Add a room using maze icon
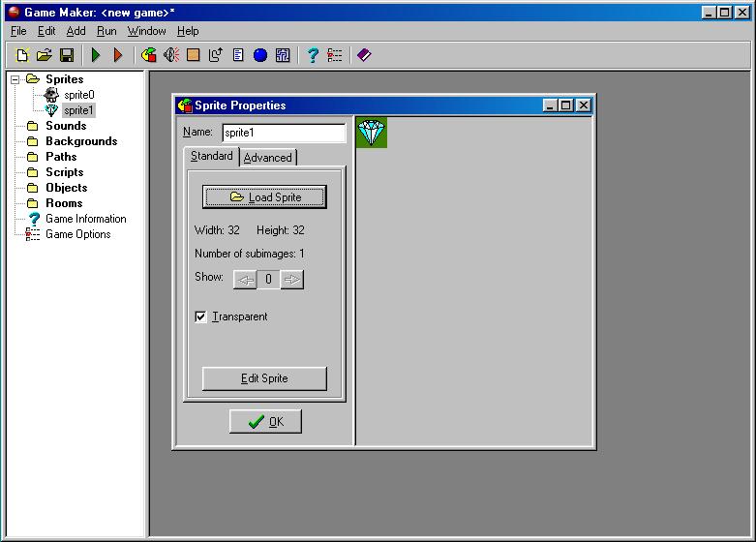The image size is (756, 542). tap(283, 55)
